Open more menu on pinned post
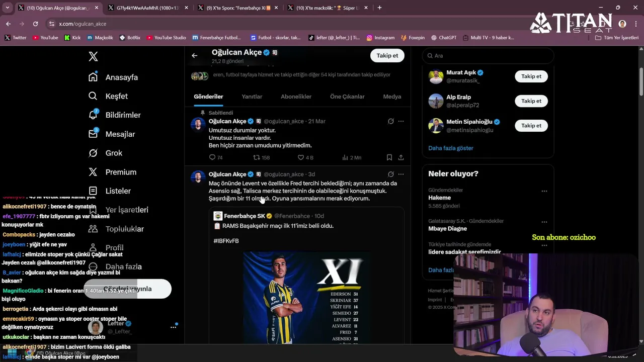Screen dimensions: 644x362 pos(401,121)
